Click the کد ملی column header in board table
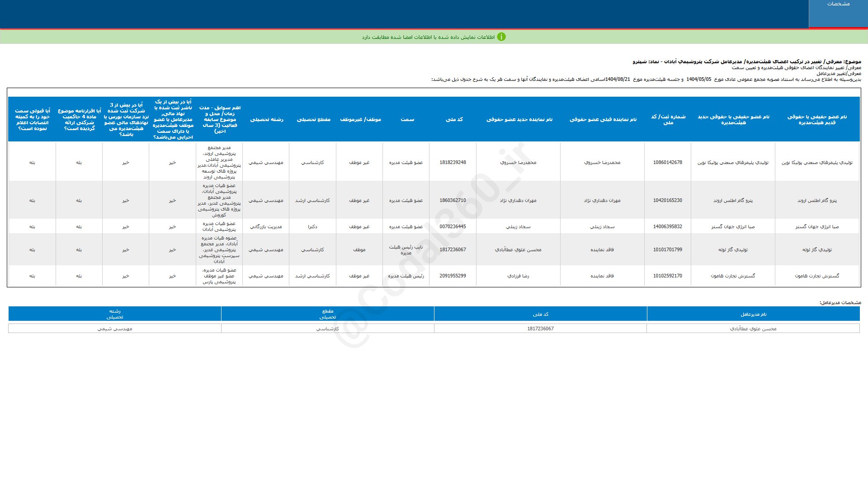The height and width of the screenshot is (488, 868). coord(454,119)
